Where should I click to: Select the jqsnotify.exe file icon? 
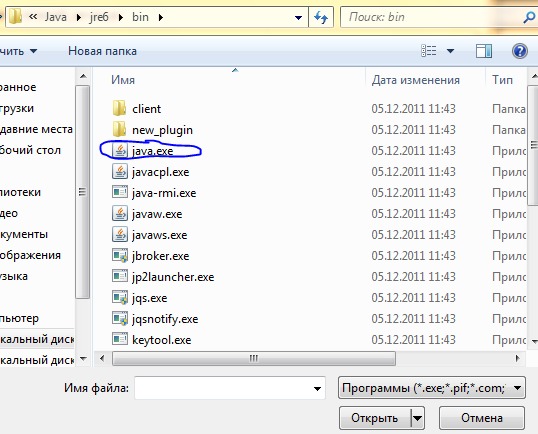(x=120, y=319)
